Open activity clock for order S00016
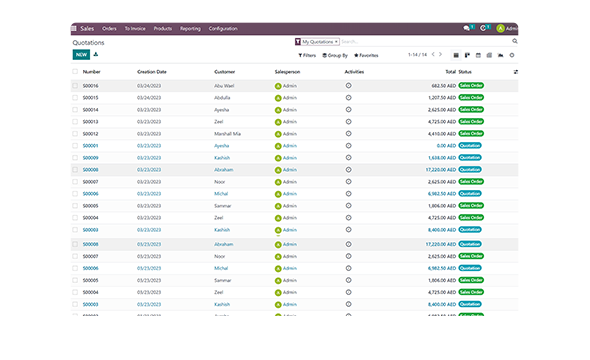 point(348,86)
